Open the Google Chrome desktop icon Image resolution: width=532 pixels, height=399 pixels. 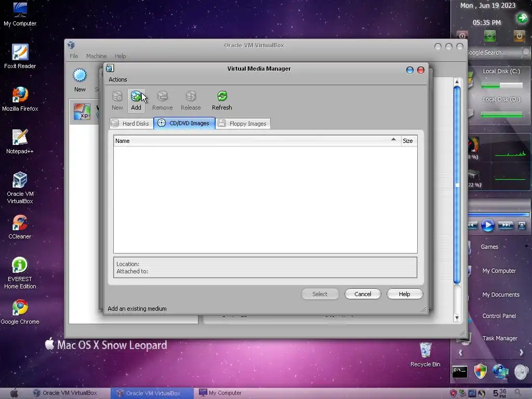20,312
